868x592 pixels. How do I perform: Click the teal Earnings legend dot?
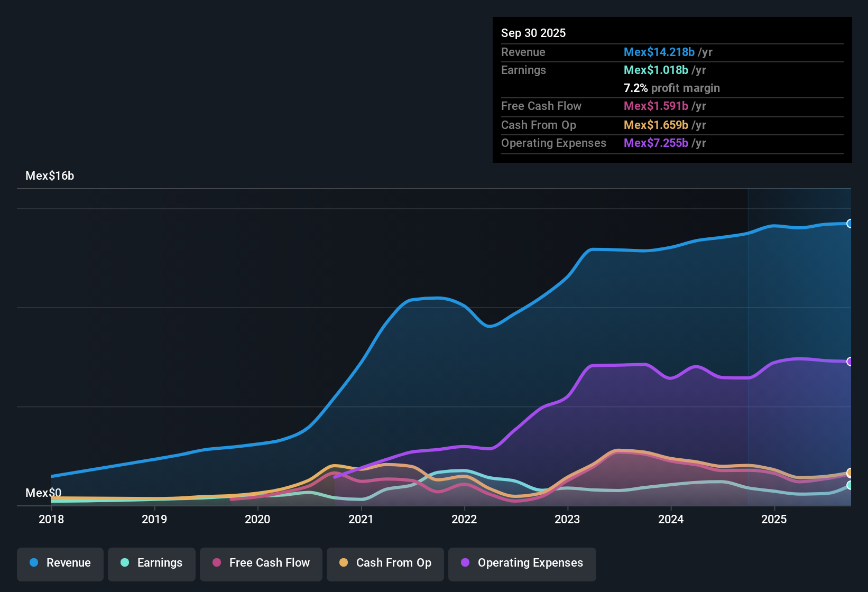(x=124, y=563)
